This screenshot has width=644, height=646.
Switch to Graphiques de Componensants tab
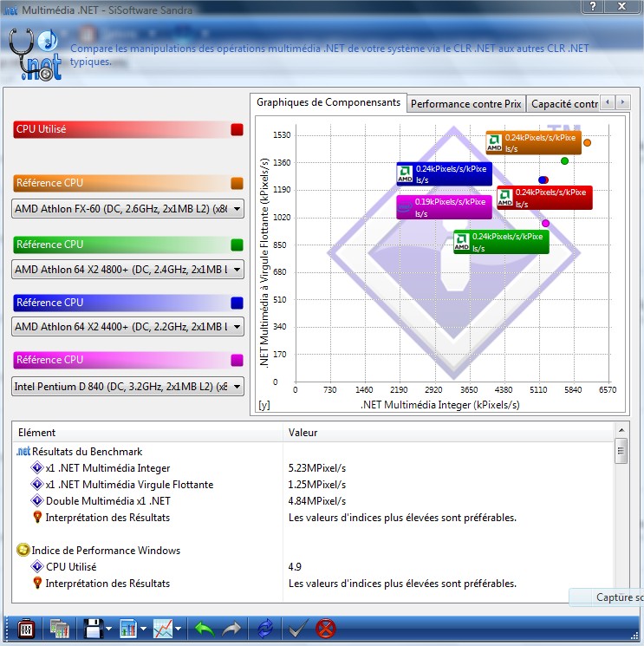[329, 102]
